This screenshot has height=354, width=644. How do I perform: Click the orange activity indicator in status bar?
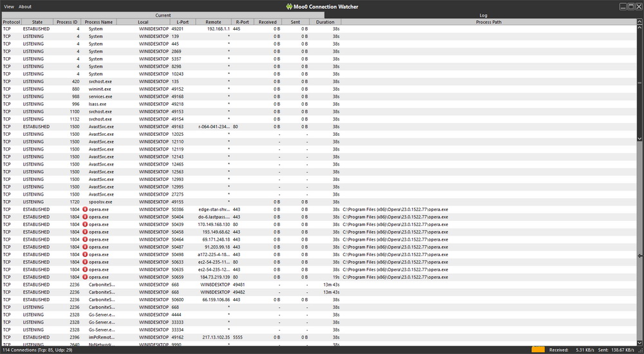538,350
